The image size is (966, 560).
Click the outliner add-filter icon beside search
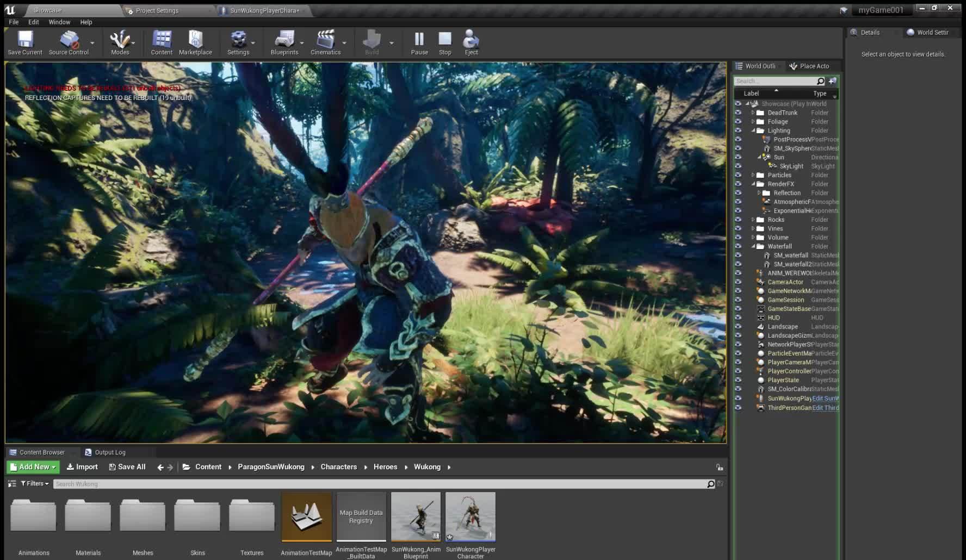pos(832,81)
